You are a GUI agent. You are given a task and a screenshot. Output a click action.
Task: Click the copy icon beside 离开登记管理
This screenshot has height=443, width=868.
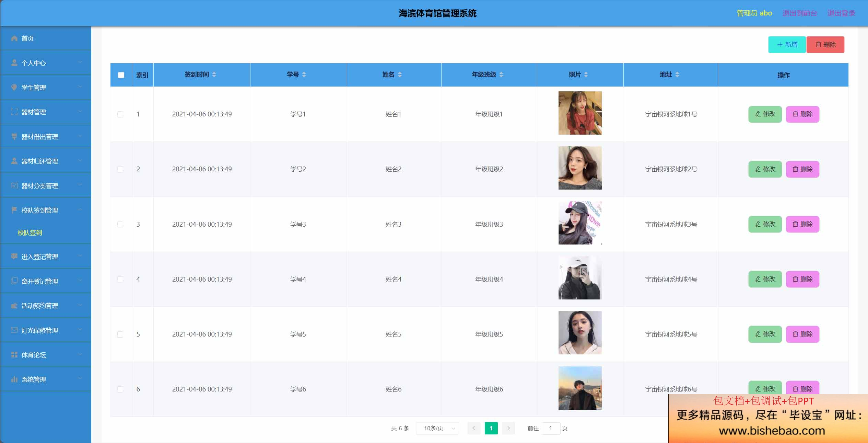pos(14,281)
